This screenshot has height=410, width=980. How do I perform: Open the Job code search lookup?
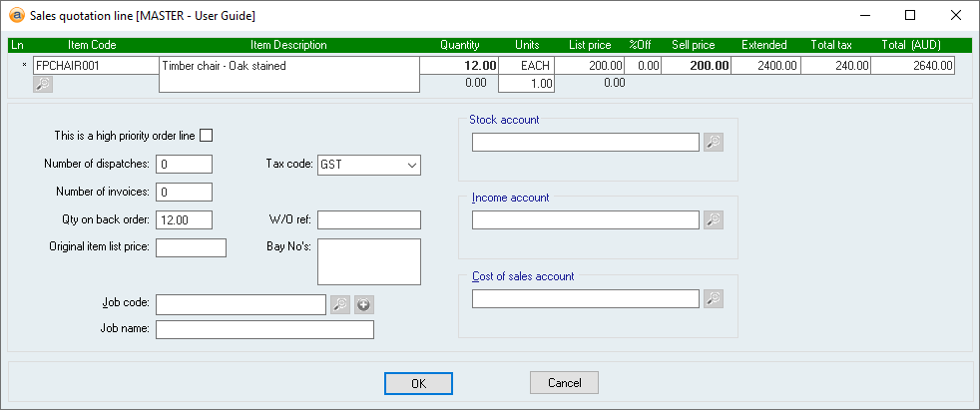click(x=341, y=304)
